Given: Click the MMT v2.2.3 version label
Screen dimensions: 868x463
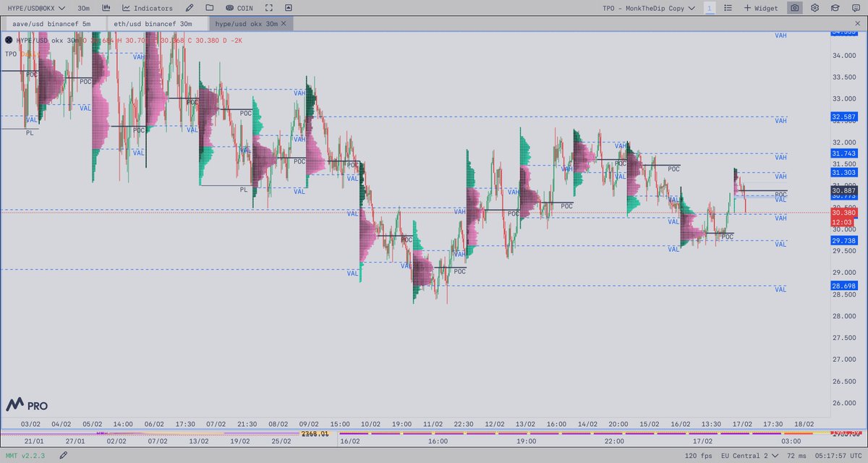Looking at the screenshot, I should [x=25, y=456].
